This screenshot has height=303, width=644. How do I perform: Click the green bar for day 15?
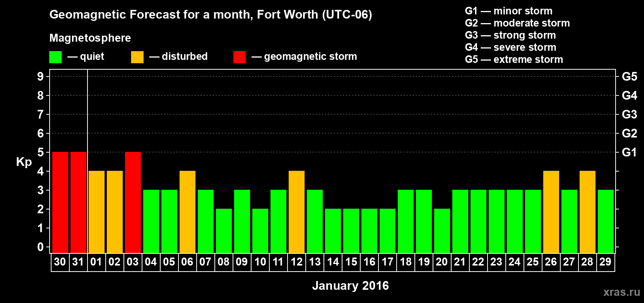(351, 231)
